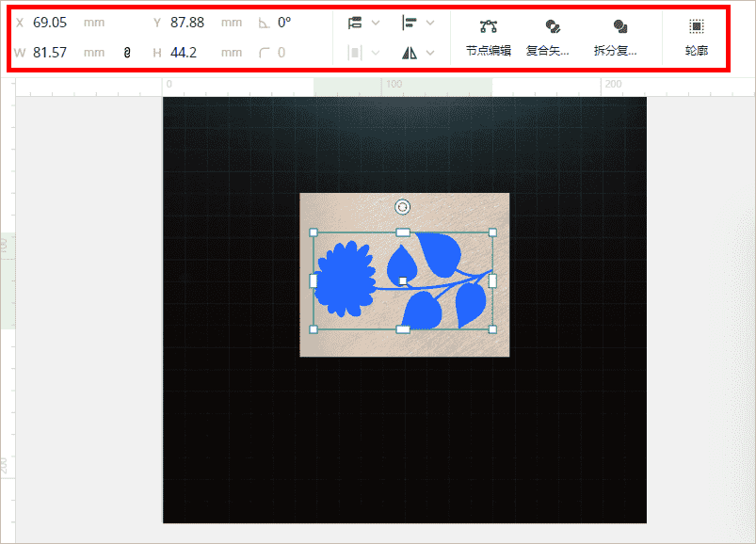Click the width field showing 81.57
The width and height of the screenshot is (756, 544).
tap(50, 53)
